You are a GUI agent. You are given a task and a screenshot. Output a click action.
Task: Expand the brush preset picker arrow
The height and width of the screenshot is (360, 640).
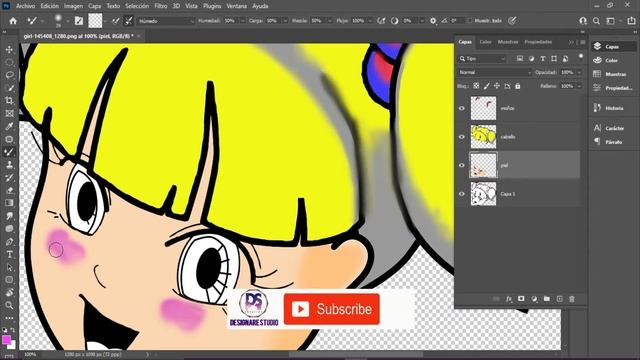[67, 21]
